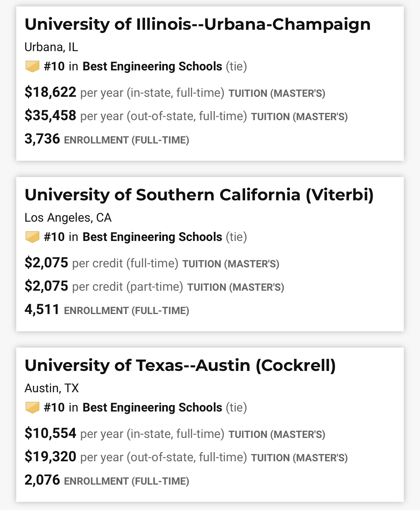Click the gold ranking badge for USC Viterbi

[32, 237]
